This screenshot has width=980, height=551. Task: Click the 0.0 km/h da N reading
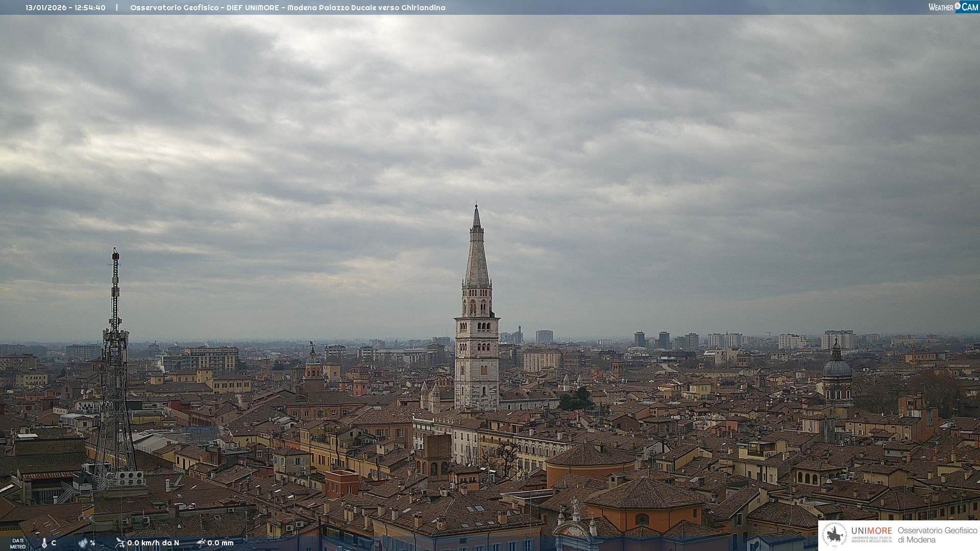tap(153, 543)
